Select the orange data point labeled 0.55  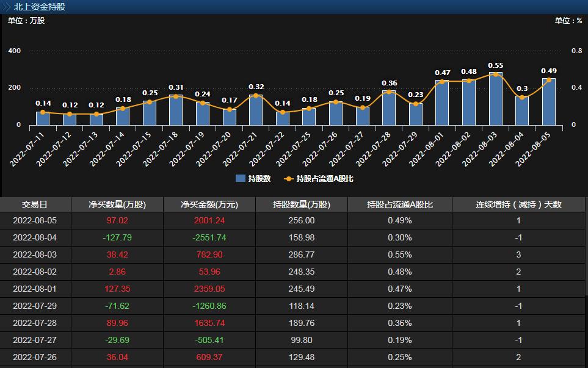(x=496, y=74)
